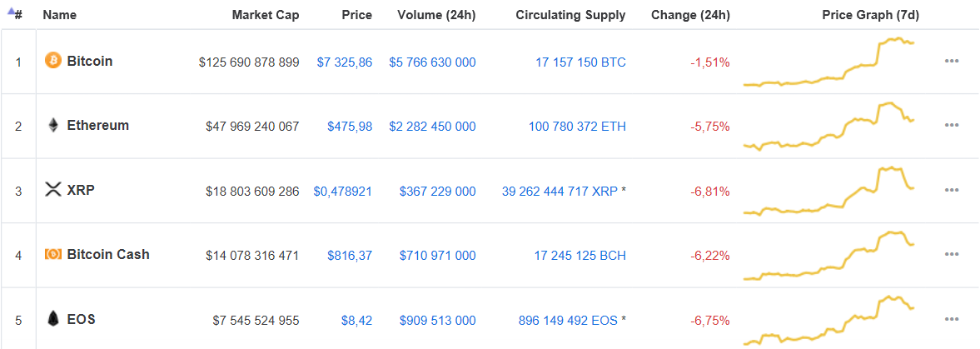Sort by rank using the # column header

16,14
